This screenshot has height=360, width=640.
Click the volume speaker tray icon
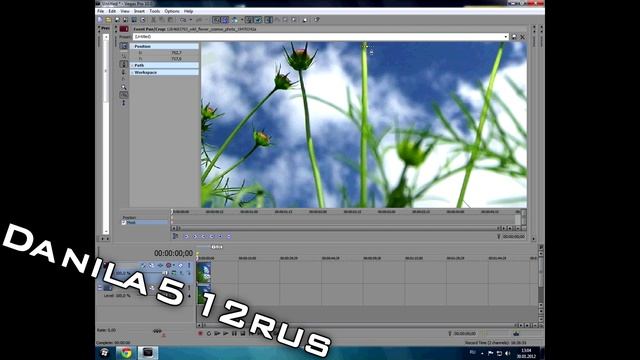pos(508,353)
